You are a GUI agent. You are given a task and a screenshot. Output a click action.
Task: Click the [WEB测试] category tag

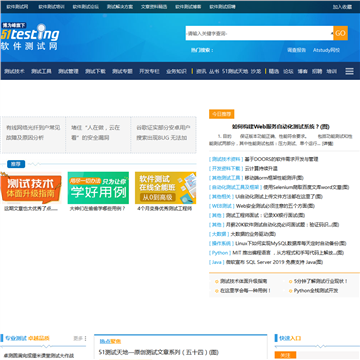tap(222, 206)
